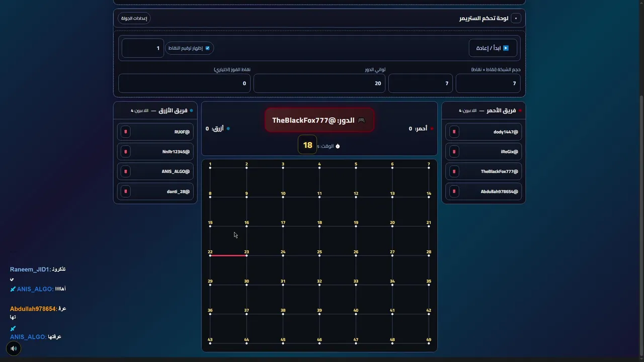The image size is (644, 362).
Task: Select grid dot number 1
Action: coord(210,168)
